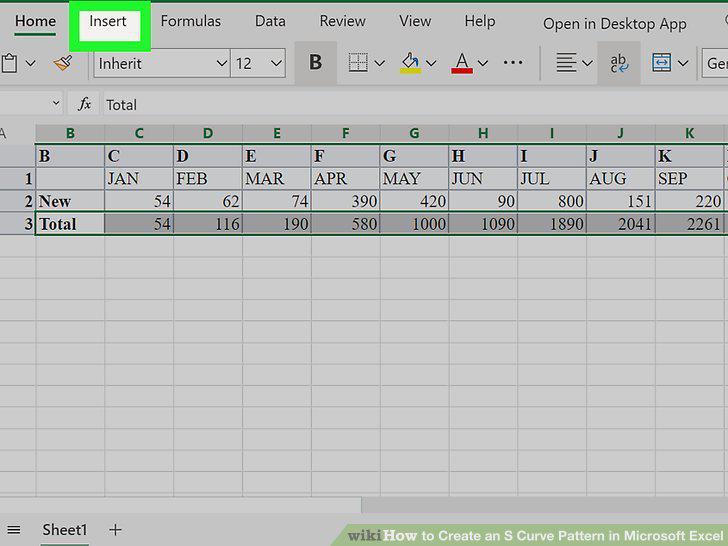The width and height of the screenshot is (728, 546).
Task: Expand the alignment dropdown arrow
Action: [x=587, y=63]
